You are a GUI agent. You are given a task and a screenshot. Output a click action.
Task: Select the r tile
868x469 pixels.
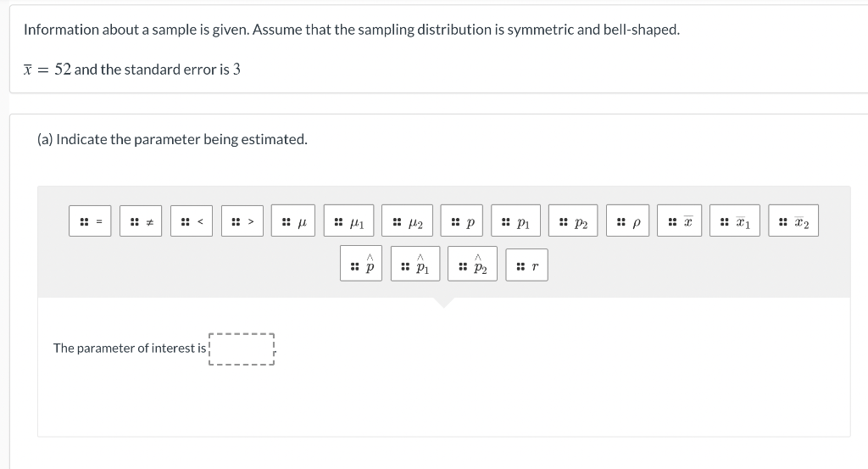[x=527, y=266]
